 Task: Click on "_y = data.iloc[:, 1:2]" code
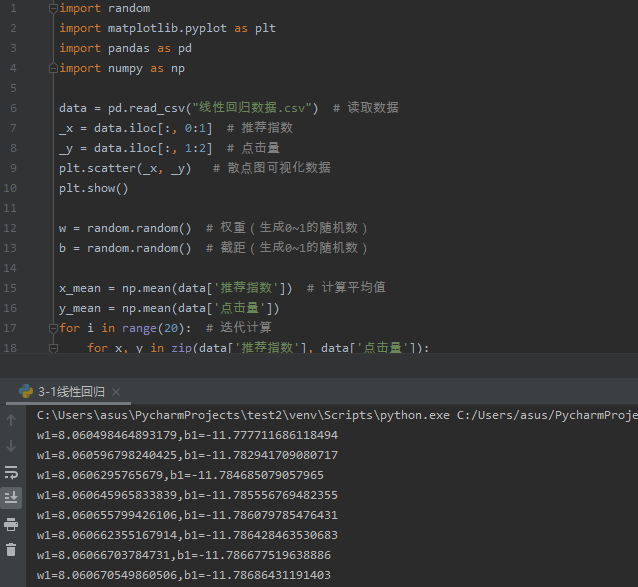(135, 148)
